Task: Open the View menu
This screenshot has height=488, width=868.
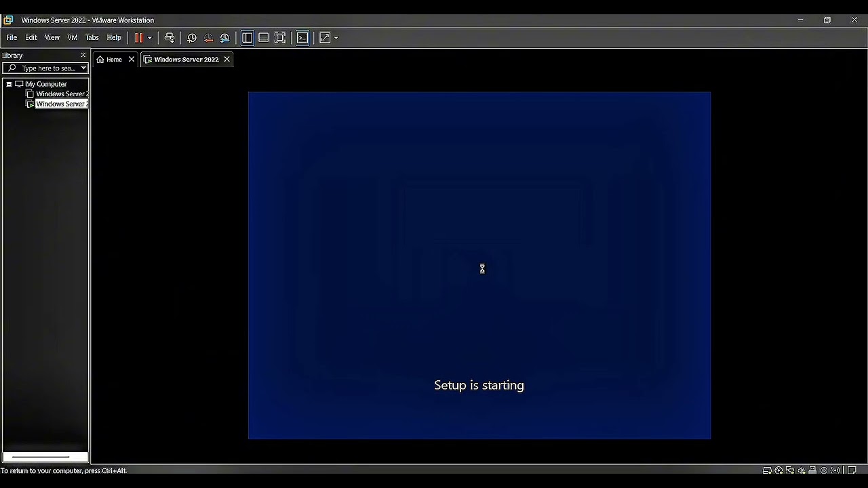Action: pos(52,38)
